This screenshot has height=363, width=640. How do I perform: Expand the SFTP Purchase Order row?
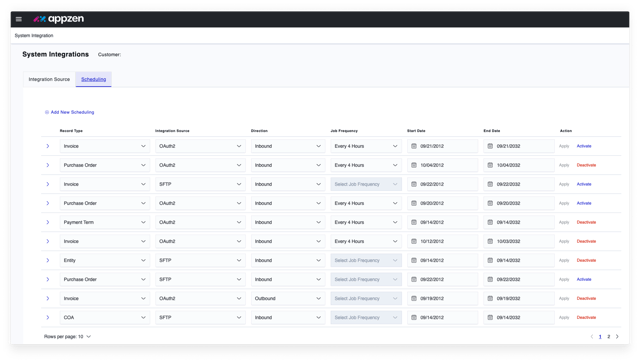(x=48, y=280)
